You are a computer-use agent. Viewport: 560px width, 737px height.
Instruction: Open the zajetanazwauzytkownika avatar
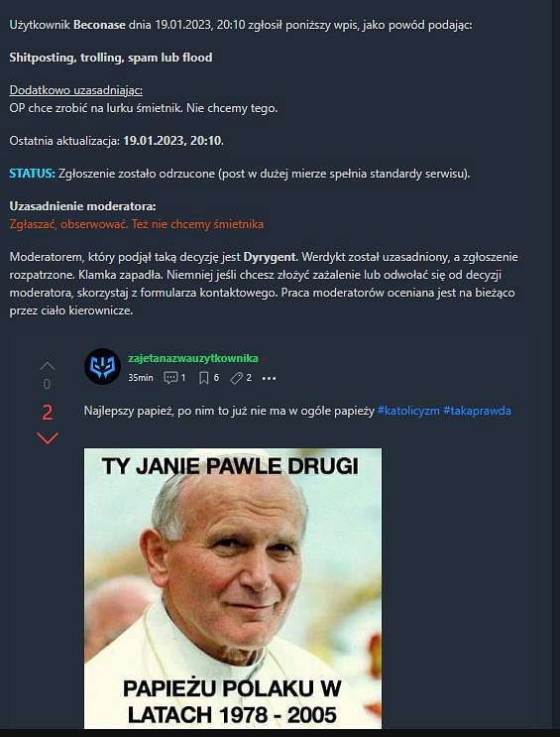coord(102,367)
